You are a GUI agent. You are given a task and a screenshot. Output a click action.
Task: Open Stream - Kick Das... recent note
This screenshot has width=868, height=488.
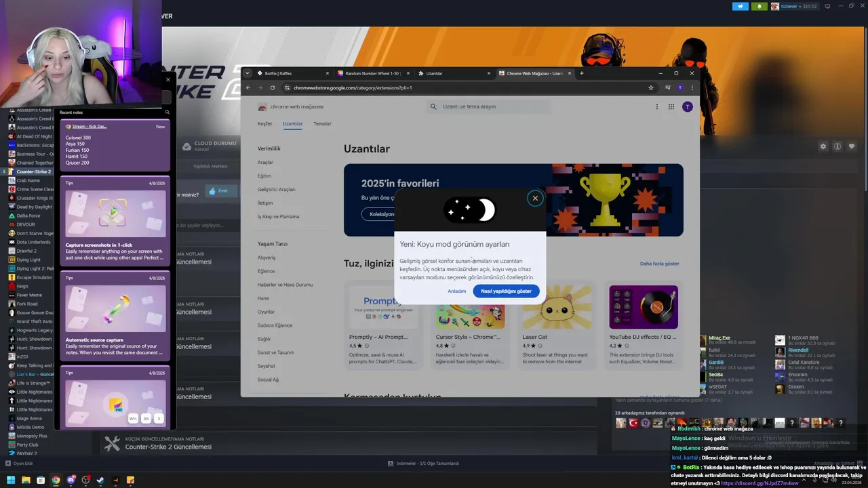click(x=115, y=146)
